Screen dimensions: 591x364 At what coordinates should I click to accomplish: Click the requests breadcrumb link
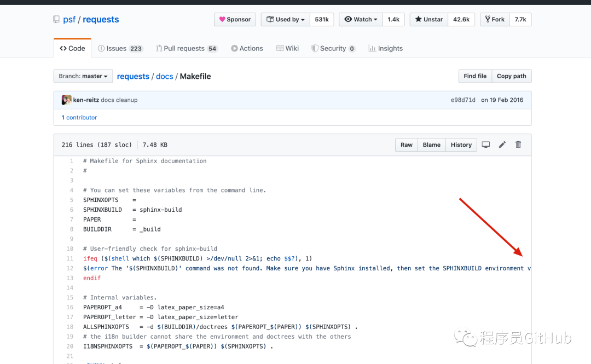(x=133, y=76)
